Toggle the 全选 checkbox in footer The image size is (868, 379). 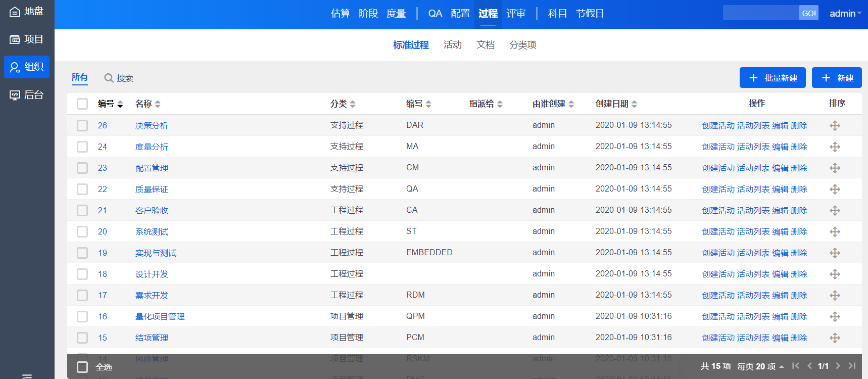[x=82, y=367]
